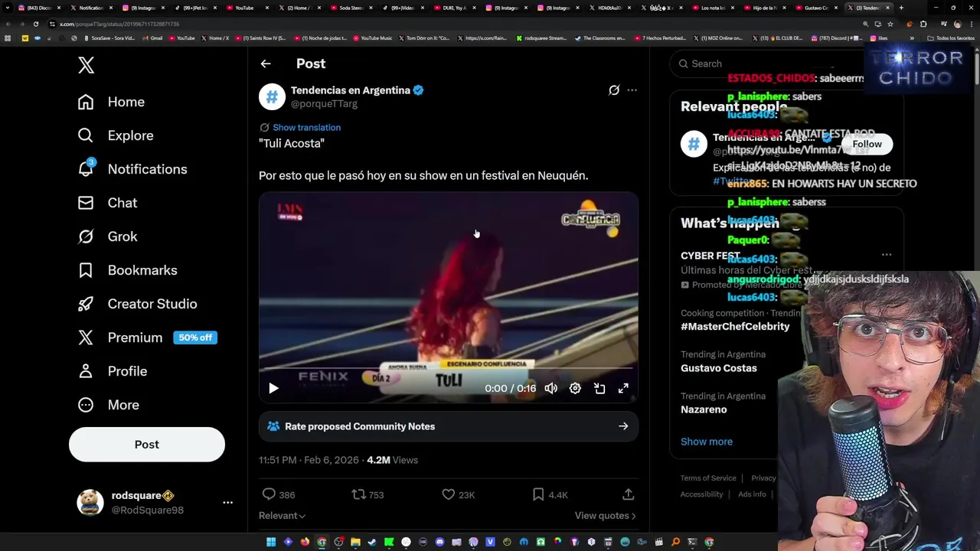Image resolution: width=980 pixels, height=551 pixels.
Task: Open Explore in the sidebar
Action: coord(116,135)
